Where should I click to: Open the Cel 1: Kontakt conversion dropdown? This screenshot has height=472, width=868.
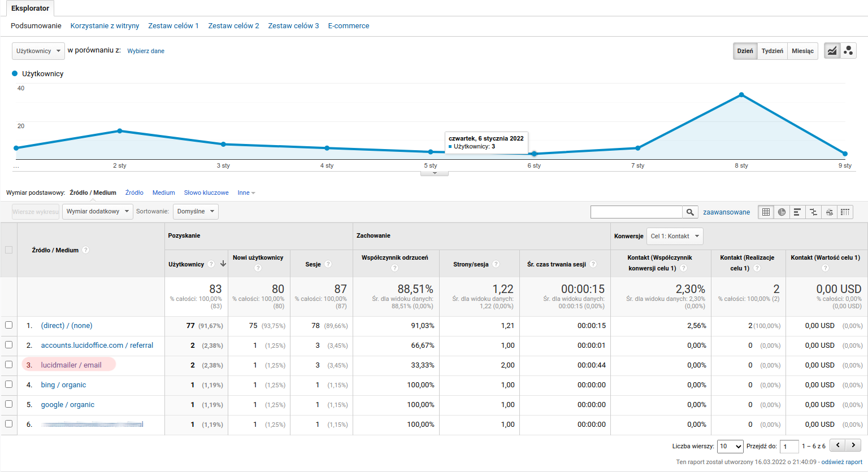[x=675, y=236]
